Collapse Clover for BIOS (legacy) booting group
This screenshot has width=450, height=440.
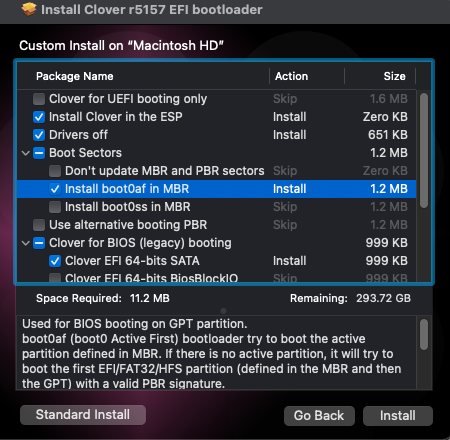pyautogui.click(x=26, y=243)
